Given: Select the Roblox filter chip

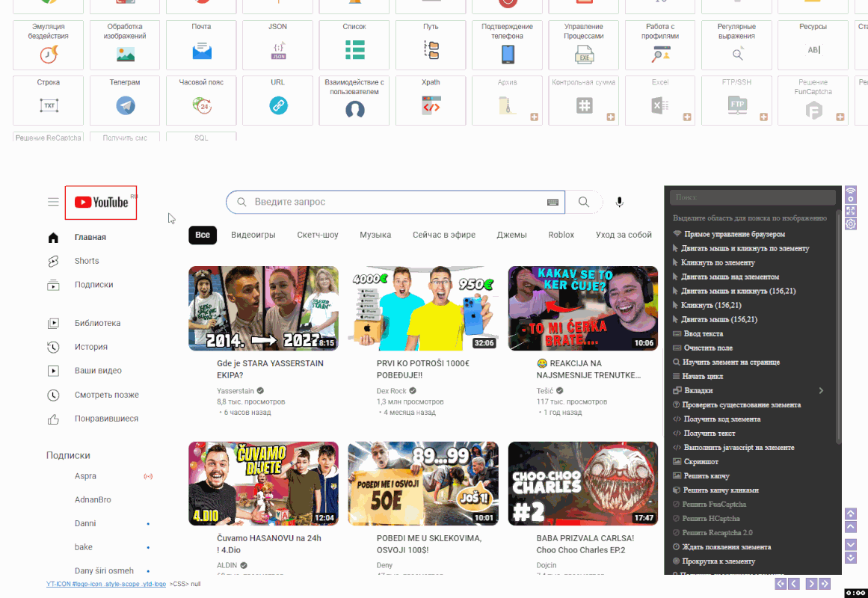Looking at the screenshot, I should click(561, 235).
